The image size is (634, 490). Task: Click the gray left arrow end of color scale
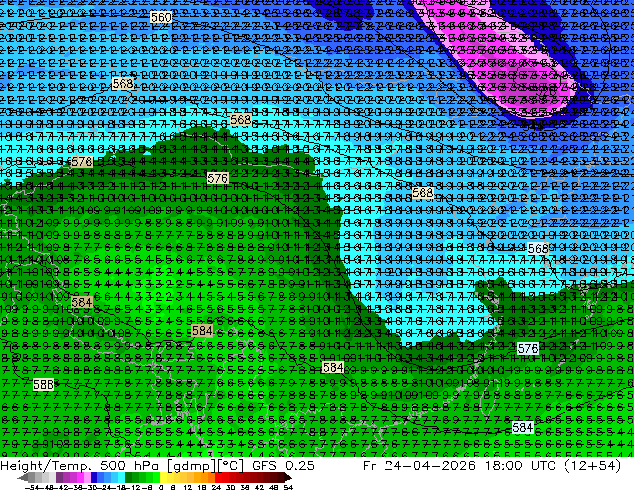pos(23,477)
